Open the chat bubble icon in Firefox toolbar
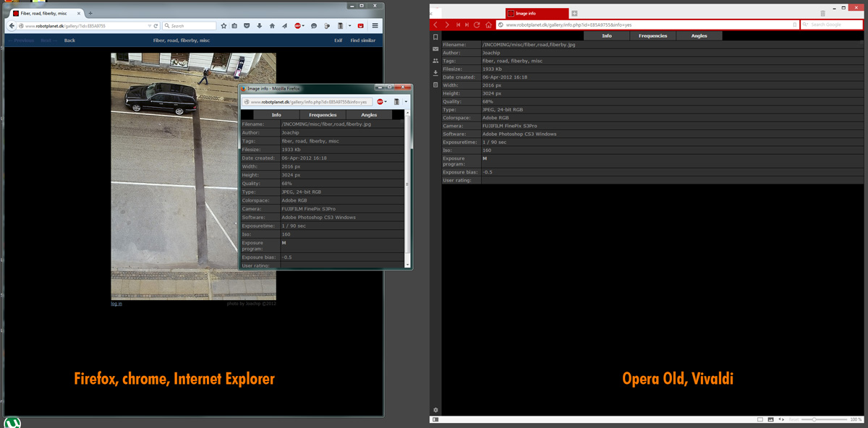 (x=314, y=26)
